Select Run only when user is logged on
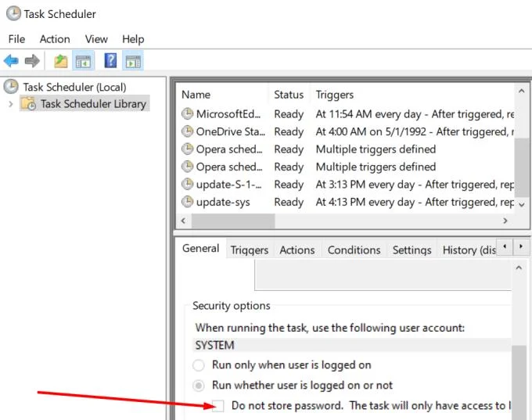 tap(199, 365)
